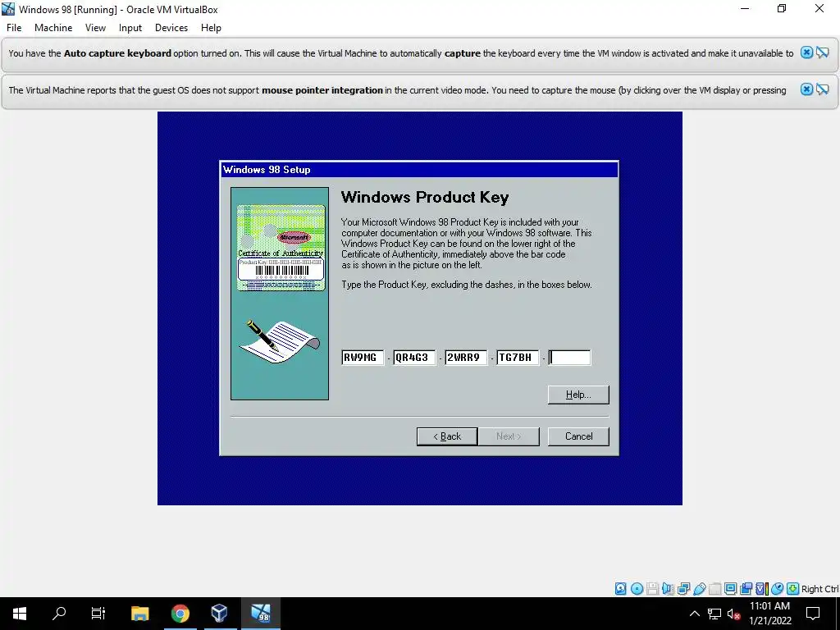Open the View menu

pos(95,28)
